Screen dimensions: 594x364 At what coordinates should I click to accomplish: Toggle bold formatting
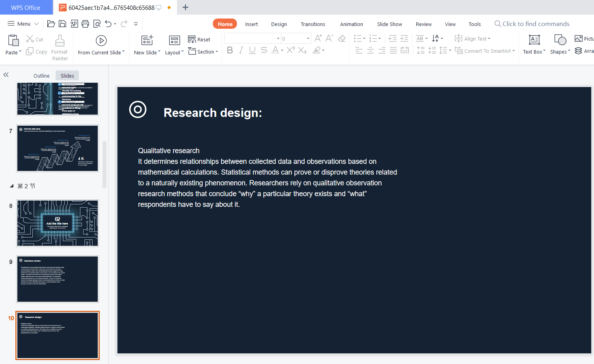(x=230, y=50)
